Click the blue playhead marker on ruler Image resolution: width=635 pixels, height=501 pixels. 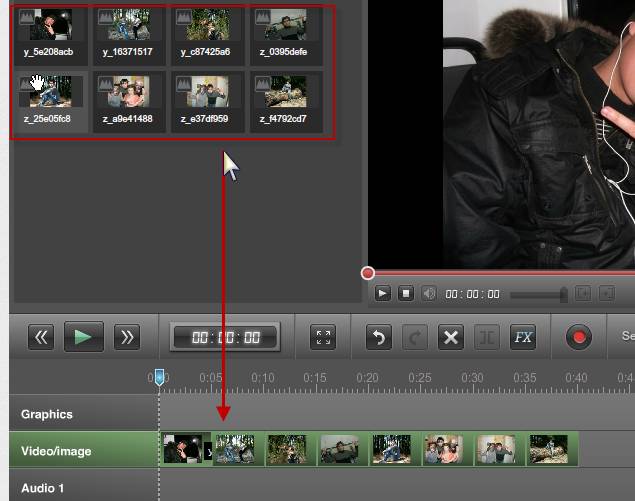(158, 377)
